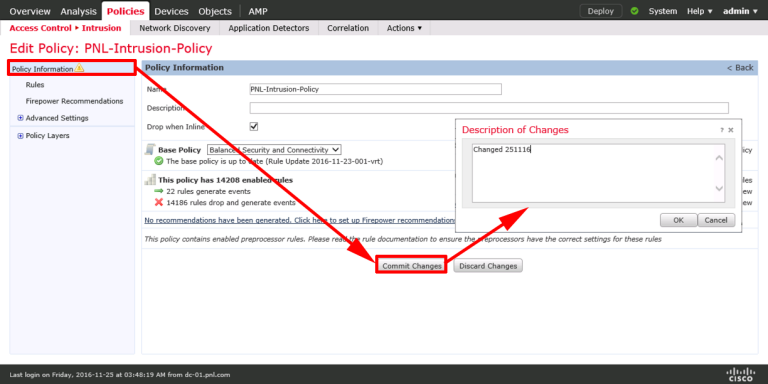This screenshot has height=384, width=768.
Task: Switch to Application Detectors tab
Action: tap(269, 28)
